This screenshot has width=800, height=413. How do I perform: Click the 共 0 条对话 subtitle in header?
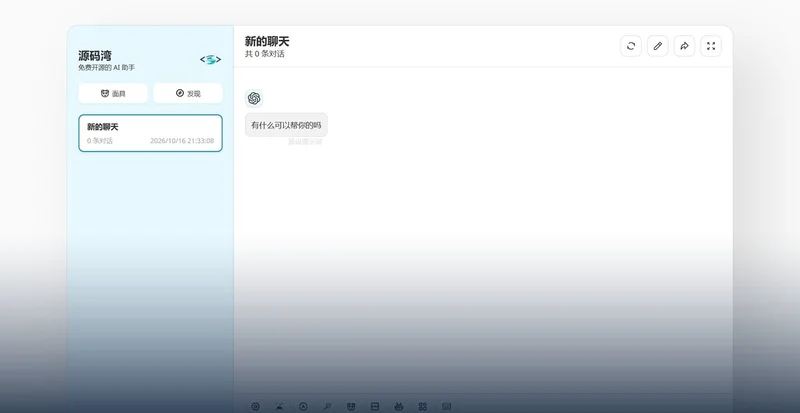[265, 54]
